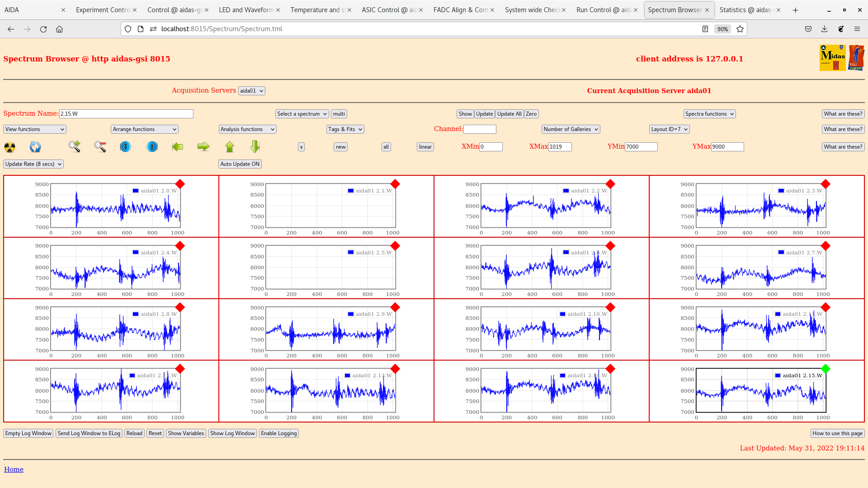Screen dimensions: 868x488
Task: Open the Analysis functions dropdown
Action: pos(247,129)
